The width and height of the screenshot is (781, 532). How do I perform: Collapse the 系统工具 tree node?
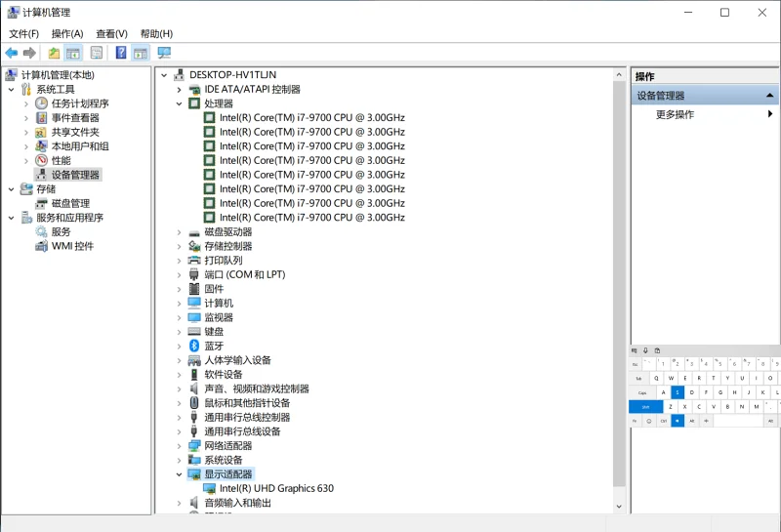(12, 90)
